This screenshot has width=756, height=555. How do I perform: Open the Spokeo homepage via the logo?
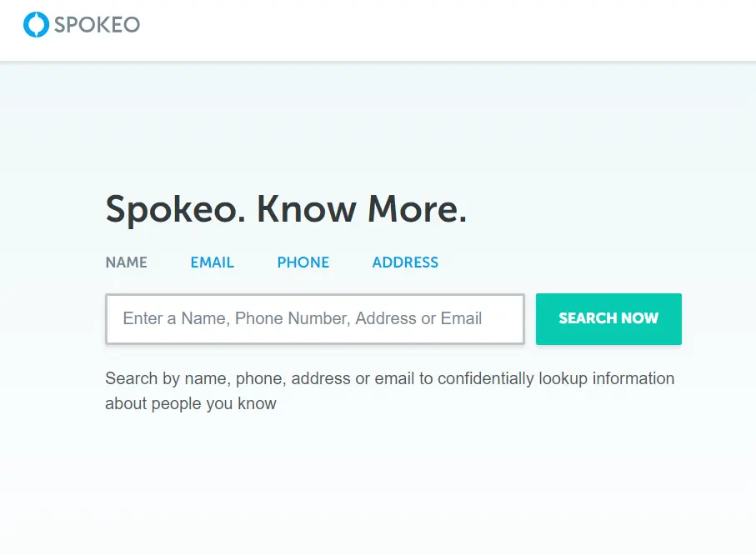coord(79,24)
